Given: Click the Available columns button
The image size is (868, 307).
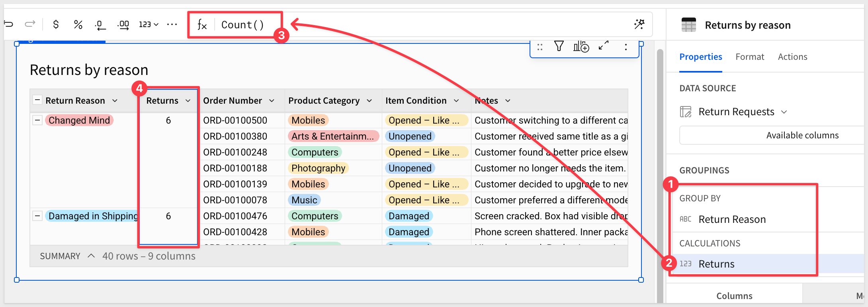Looking at the screenshot, I should click(802, 136).
